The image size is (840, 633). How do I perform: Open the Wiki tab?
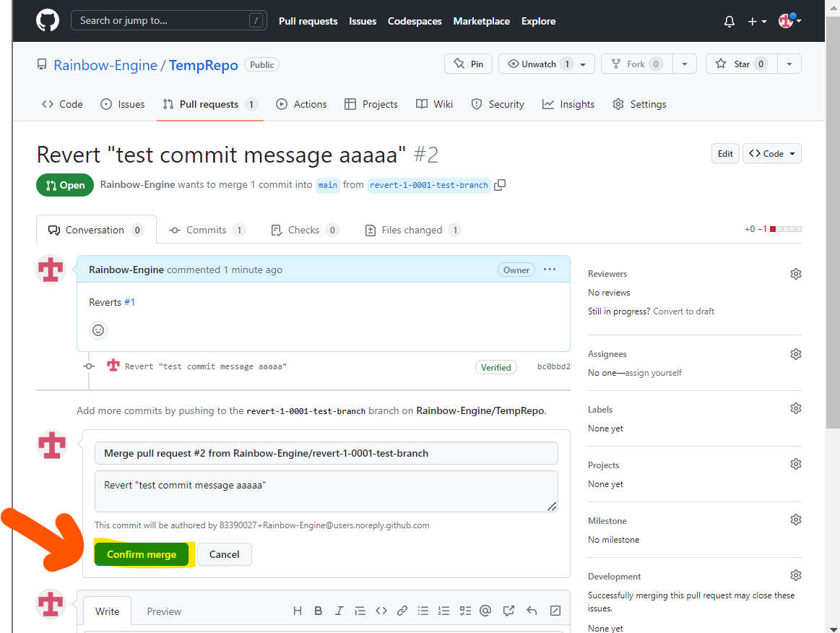pos(435,104)
